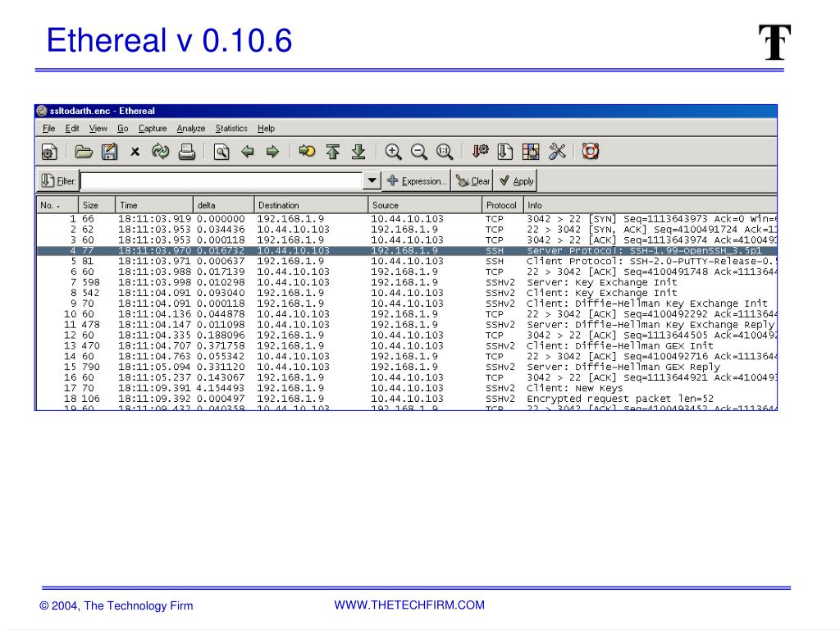Click the Save capture floppy icon
The height and width of the screenshot is (630, 840).
coord(109,152)
